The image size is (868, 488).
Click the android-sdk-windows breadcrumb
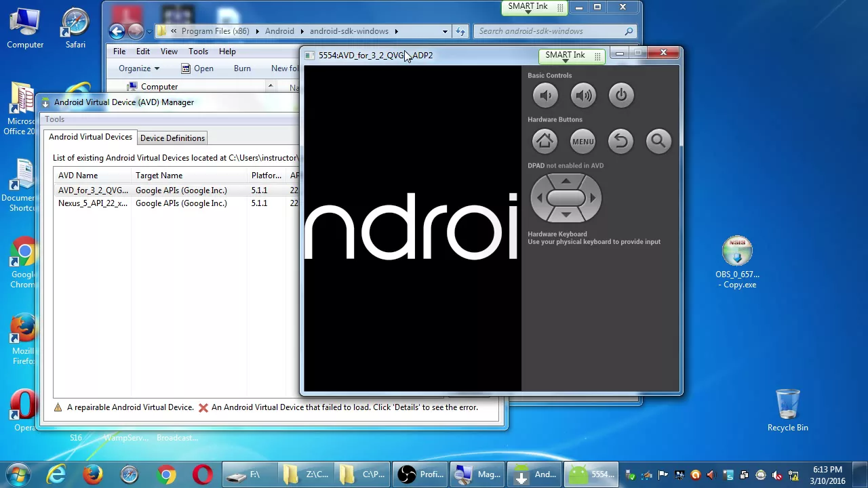[349, 31]
